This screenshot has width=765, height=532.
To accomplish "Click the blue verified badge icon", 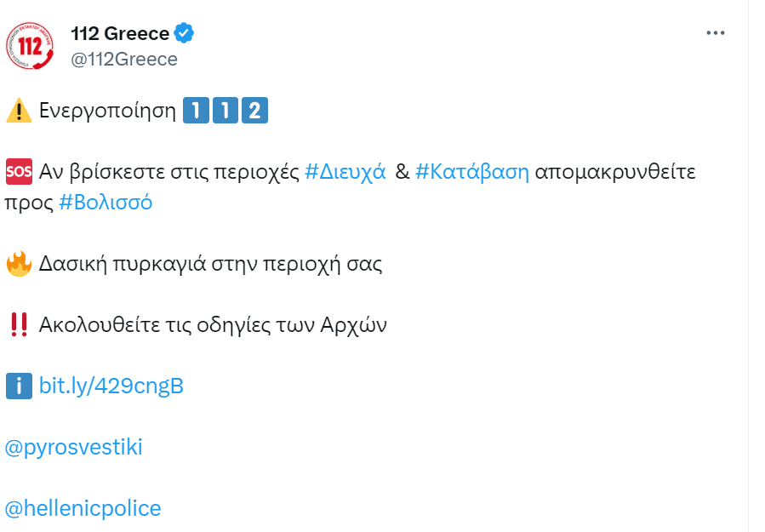I will click(184, 33).
